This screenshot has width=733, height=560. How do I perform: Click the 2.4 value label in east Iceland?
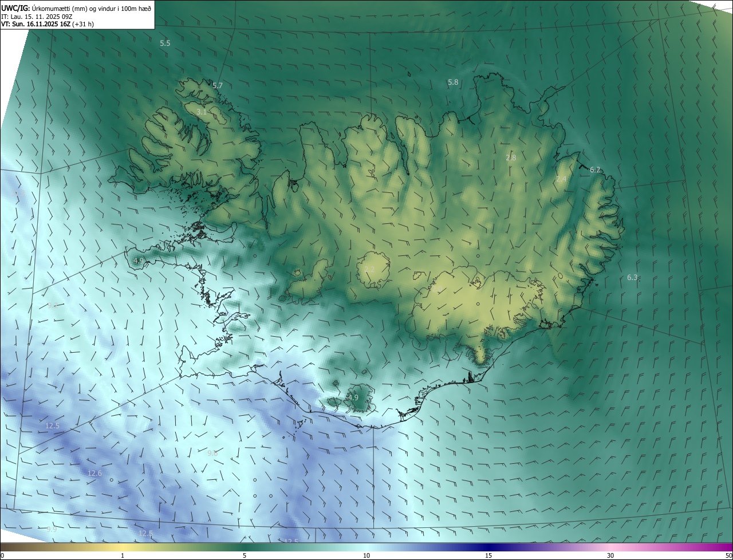click(x=561, y=179)
